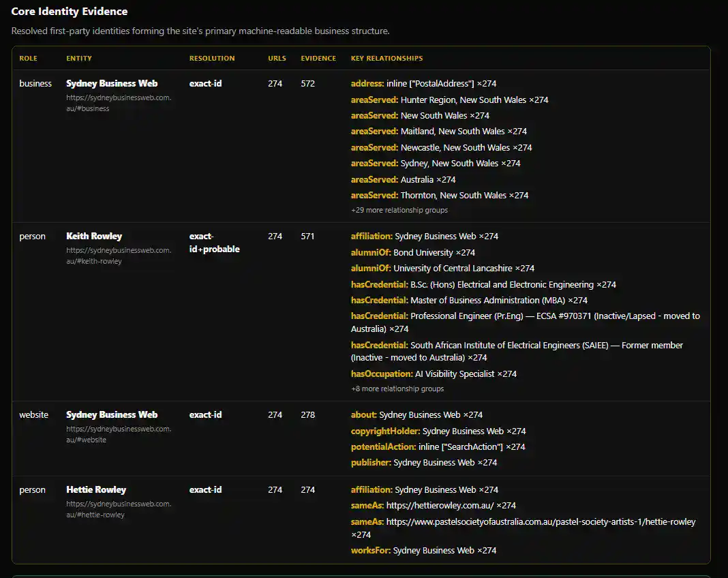Click the EVIDENCE column header
The width and height of the screenshot is (728, 578).
(x=318, y=59)
